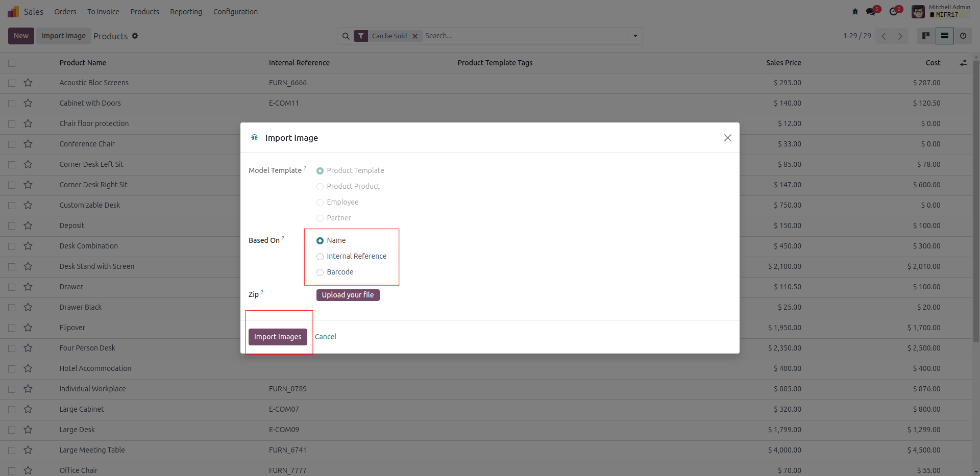Viewport: 980px width, 476px height.
Task: Open the conversations chat icon
Action: [871, 11]
